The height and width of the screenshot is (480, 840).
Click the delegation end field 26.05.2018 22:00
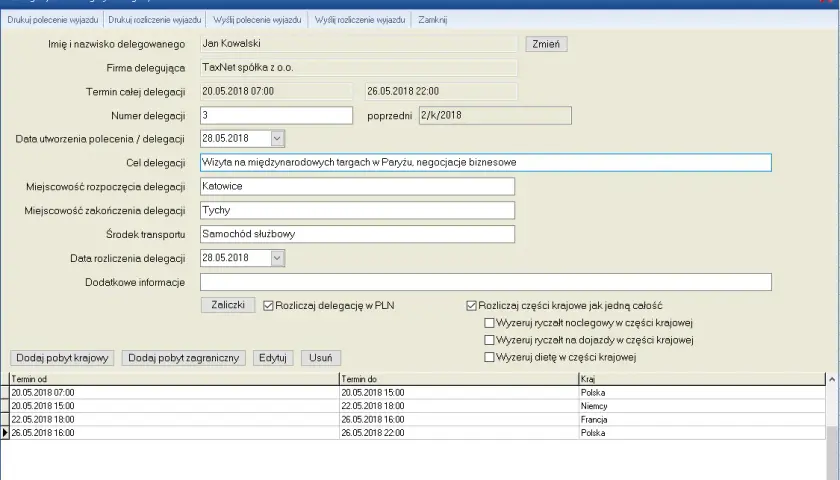tap(441, 92)
